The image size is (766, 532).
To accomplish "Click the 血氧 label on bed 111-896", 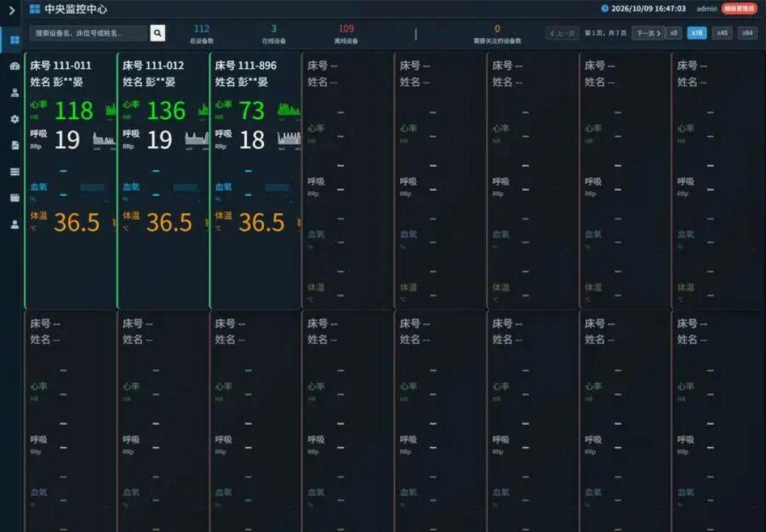I will (x=223, y=187).
